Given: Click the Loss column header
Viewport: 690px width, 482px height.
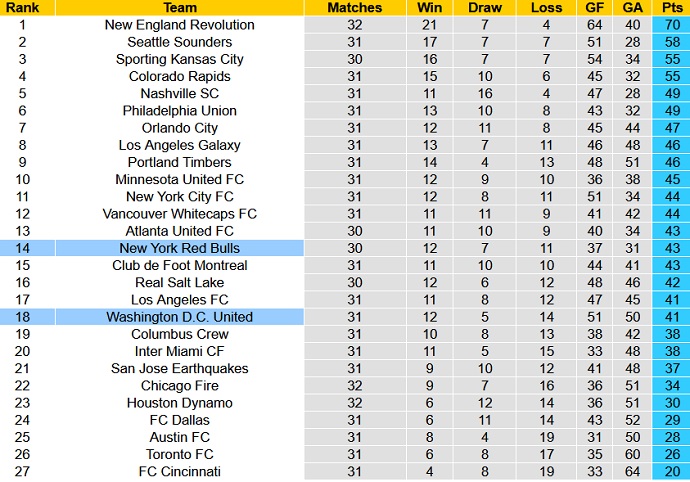Looking at the screenshot, I should point(547,8).
